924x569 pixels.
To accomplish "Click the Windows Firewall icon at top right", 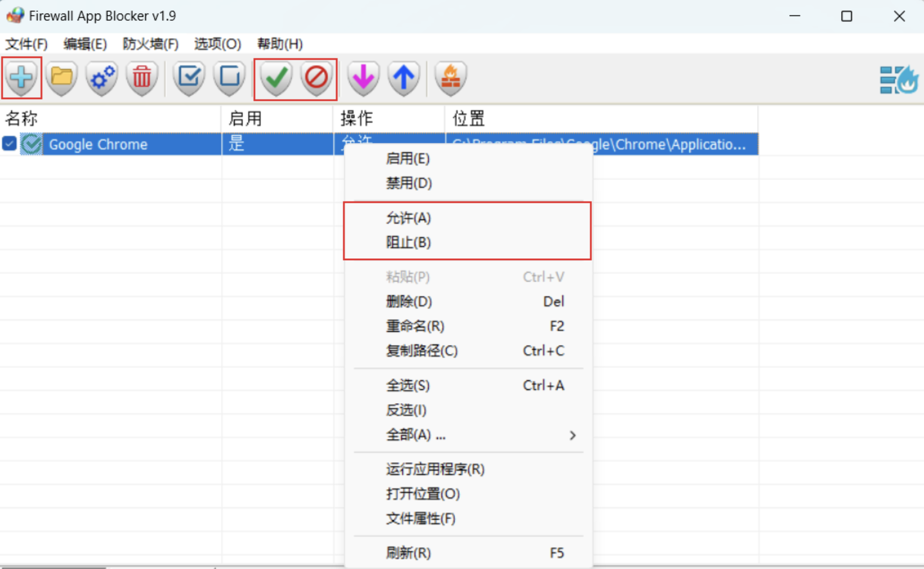I will [899, 78].
